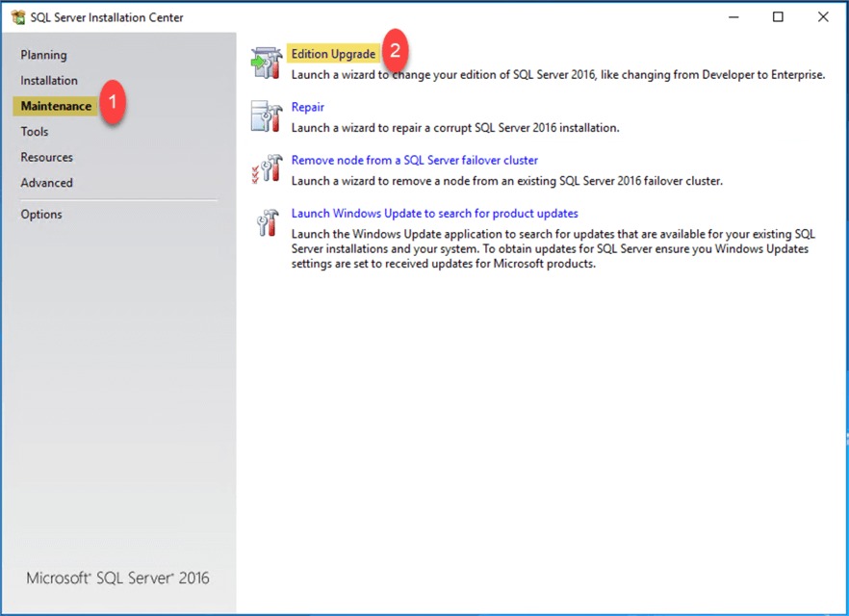Go to the Resources section

46,157
